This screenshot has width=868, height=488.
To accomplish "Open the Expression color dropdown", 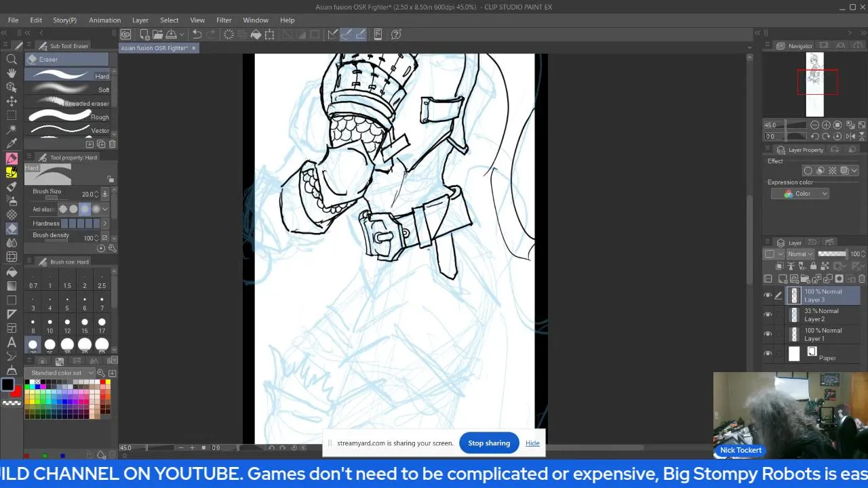I will (800, 194).
